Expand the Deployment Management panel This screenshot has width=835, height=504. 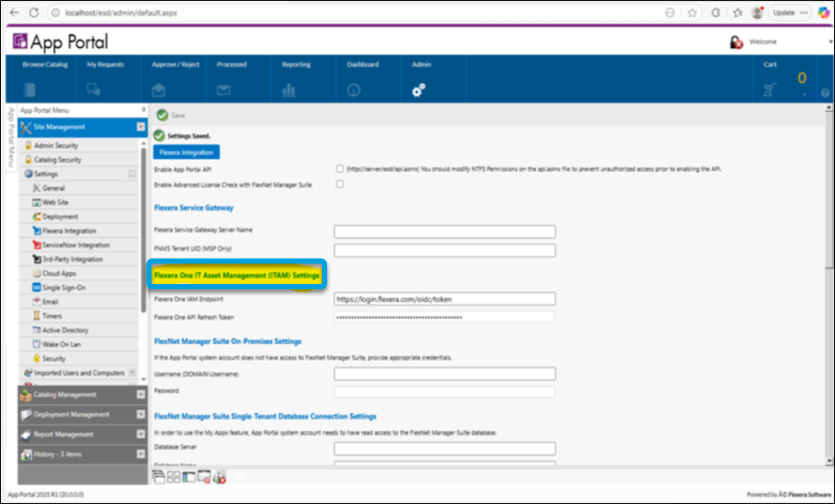pyautogui.click(x=140, y=414)
